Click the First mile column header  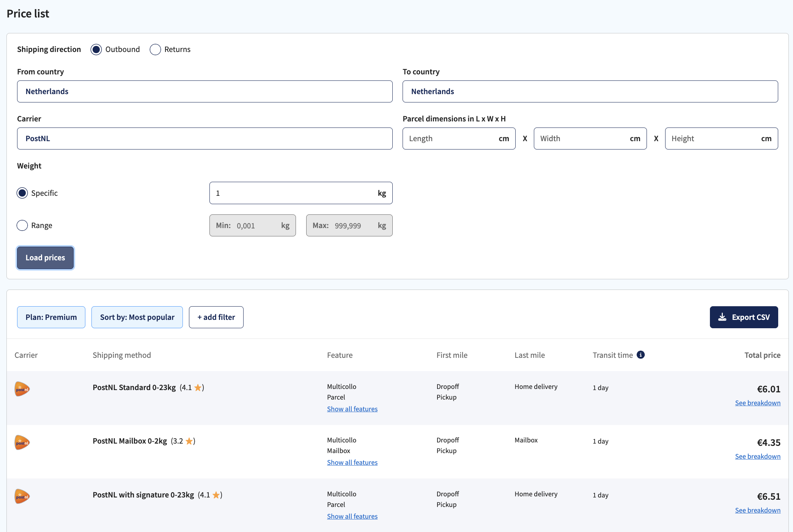[x=452, y=355]
